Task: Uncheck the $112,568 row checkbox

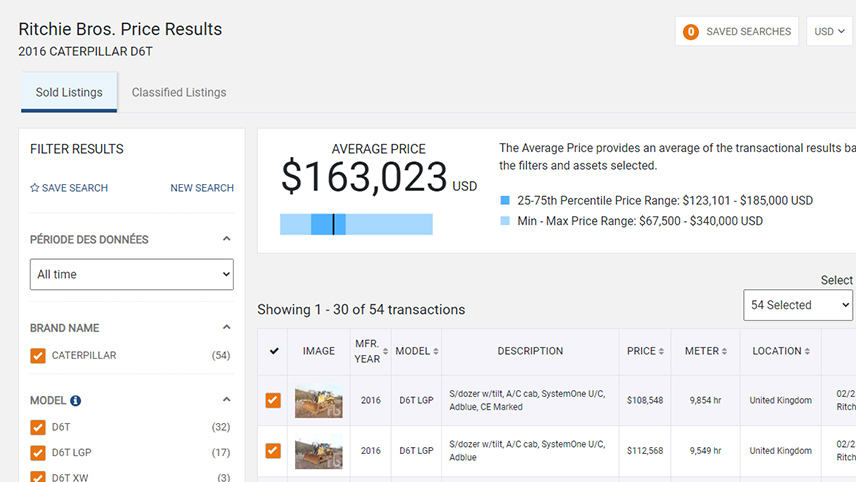Action: [x=273, y=451]
